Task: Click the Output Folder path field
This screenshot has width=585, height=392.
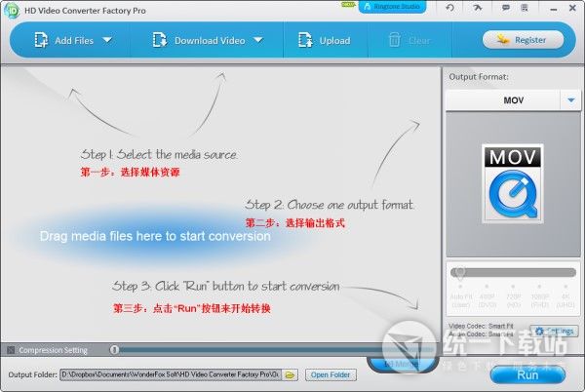Action: [170, 374]
